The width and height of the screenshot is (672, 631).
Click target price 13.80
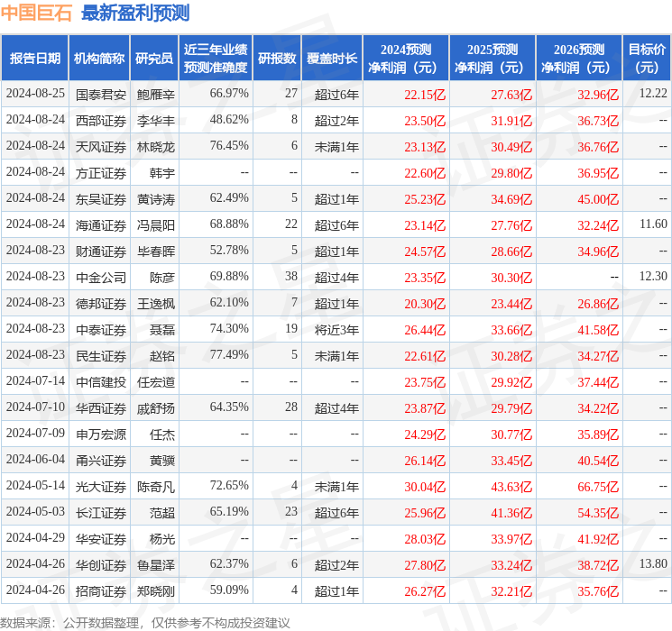click(x=653, y=563)
